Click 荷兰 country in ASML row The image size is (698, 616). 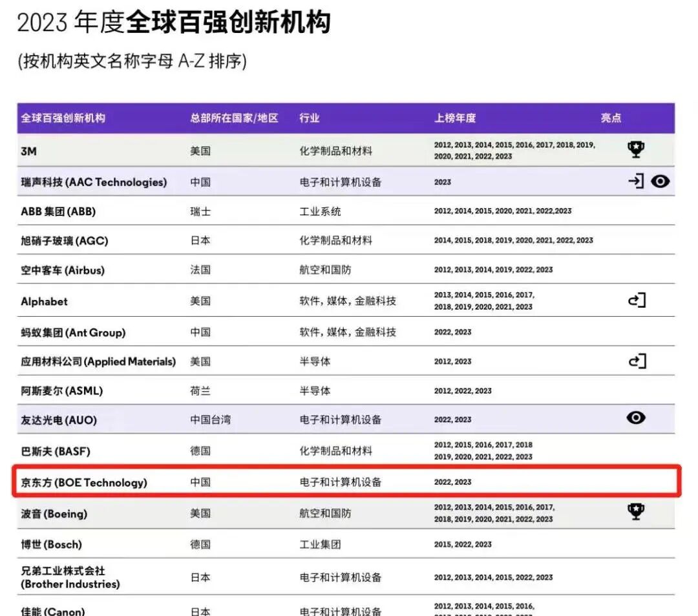click(x=200, y=391)
